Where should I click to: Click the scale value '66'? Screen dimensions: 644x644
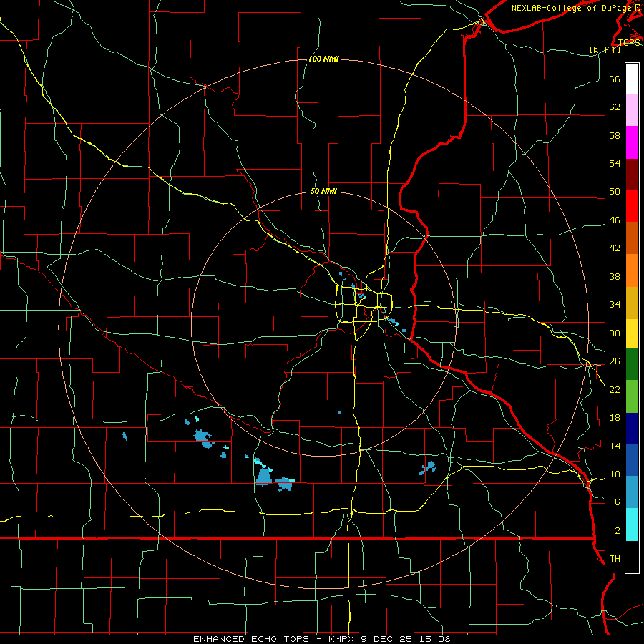(615, 79)
